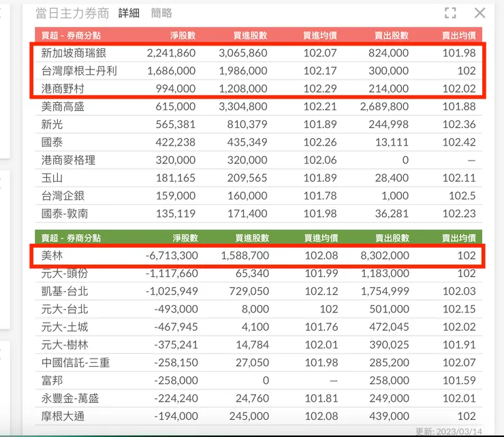Close the 當日主力券商 panel
This screenshot has width=504, height=437.
(480, 13)
